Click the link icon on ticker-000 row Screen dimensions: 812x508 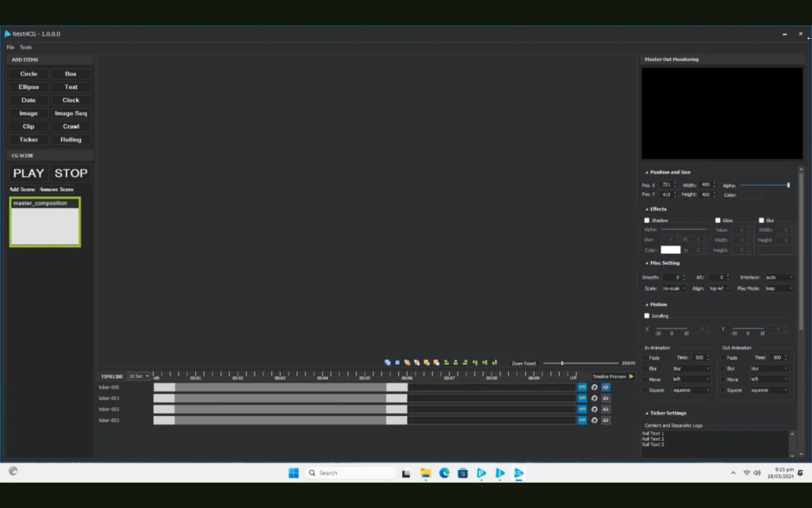[x=582, y=387]
